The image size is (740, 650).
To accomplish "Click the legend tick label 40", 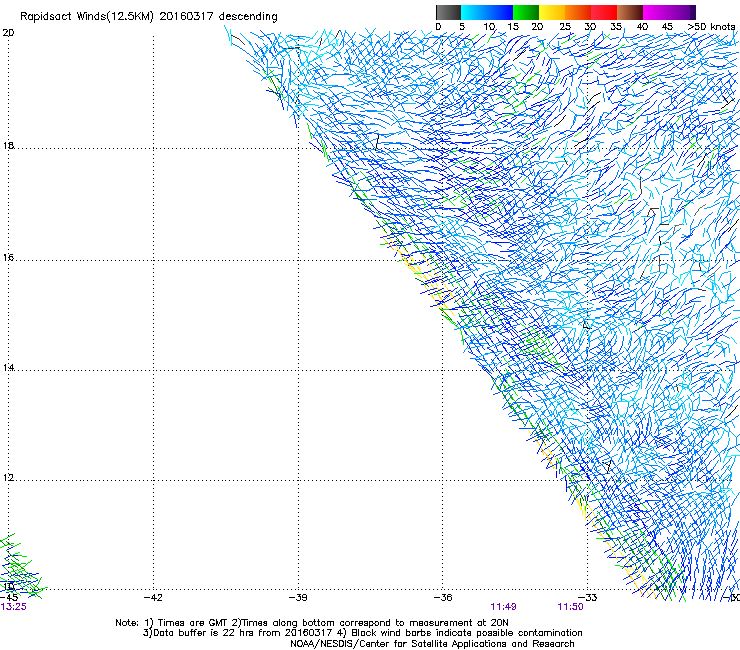I will (642, 27).
